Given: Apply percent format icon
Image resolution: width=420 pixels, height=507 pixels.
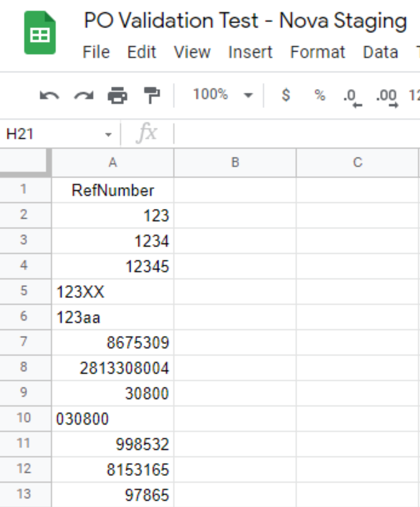Looking at the screenshot, I should pos(320,95).
